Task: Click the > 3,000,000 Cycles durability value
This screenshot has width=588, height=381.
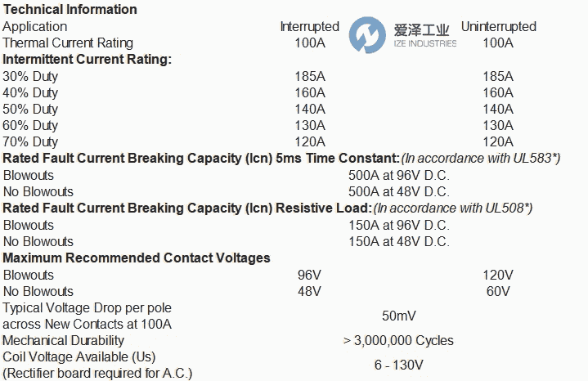Action: coord(399,340)
